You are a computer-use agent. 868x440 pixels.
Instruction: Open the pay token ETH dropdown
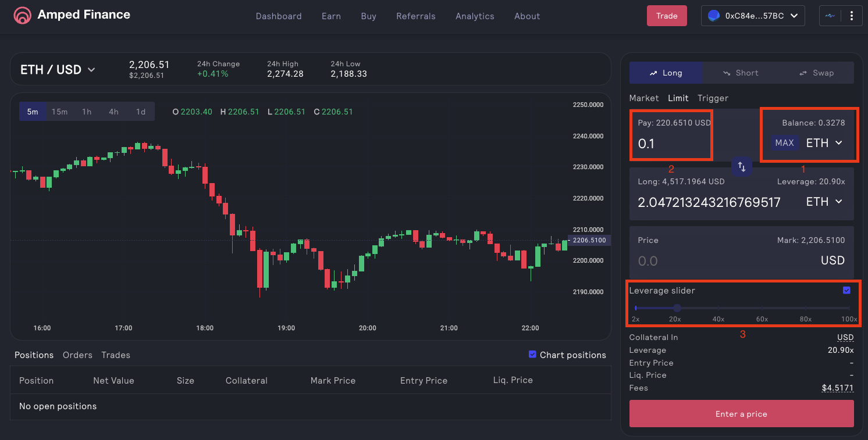824,143
